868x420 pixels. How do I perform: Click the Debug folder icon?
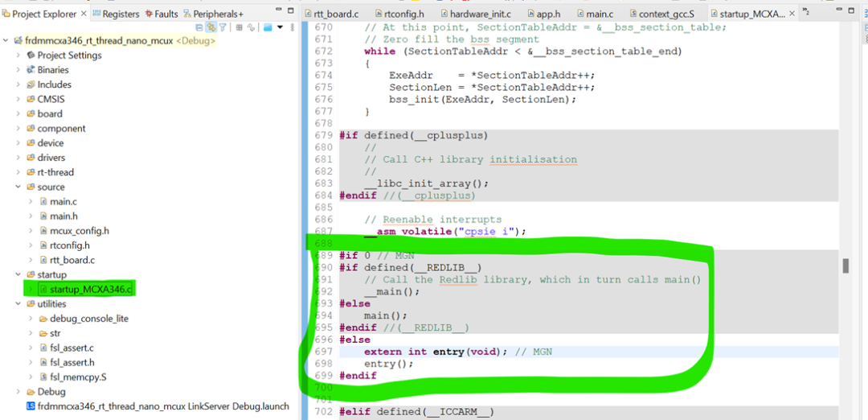[31, 392]
